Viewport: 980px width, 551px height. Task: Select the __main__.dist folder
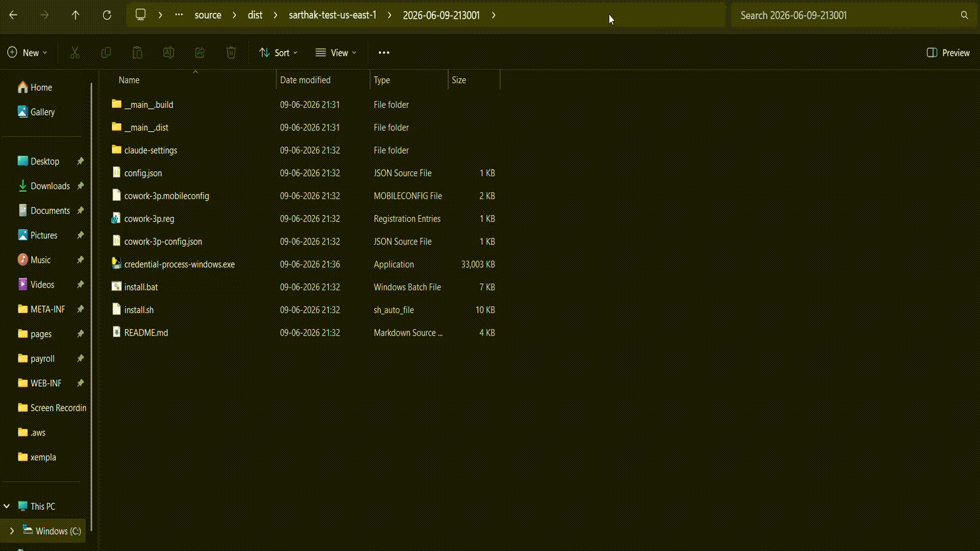tap(146, 128)
